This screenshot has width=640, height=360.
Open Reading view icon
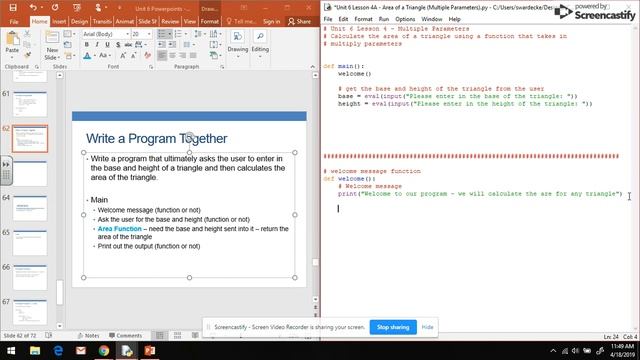tap(195, 336)
